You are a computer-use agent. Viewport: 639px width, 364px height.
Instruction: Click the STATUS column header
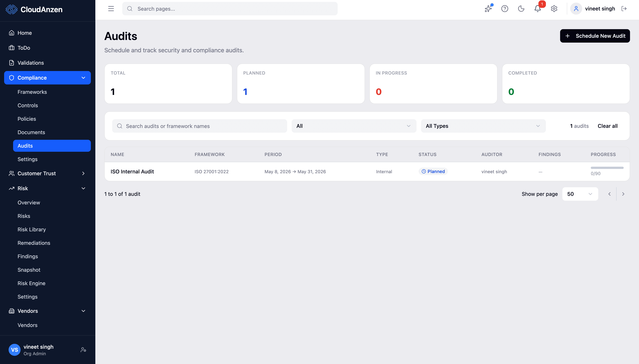(427, 155)
